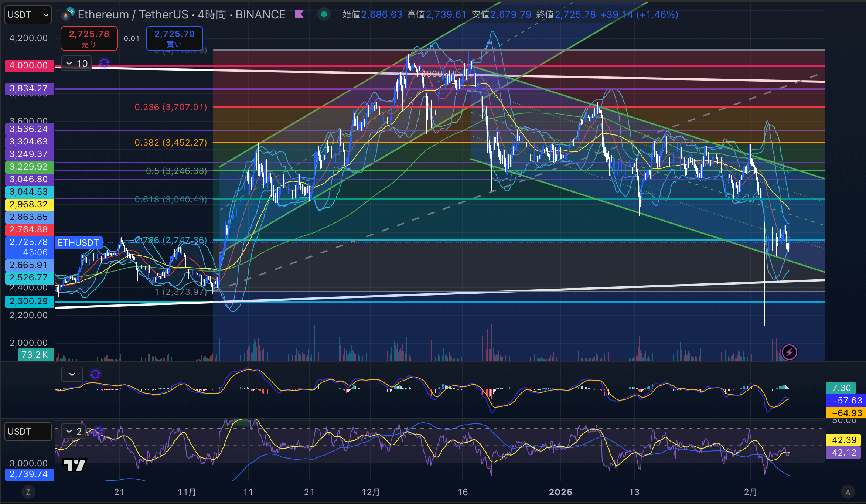Expand the RSI pane indicator chevron 2

click(74, 431)
